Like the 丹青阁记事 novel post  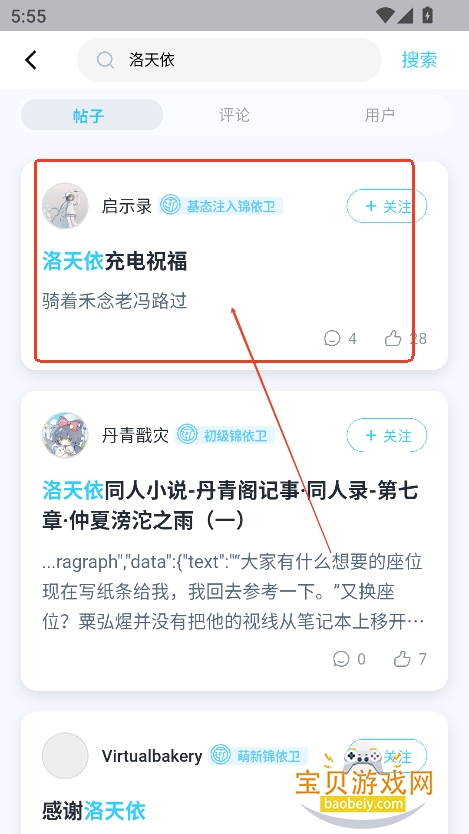pyautogui.click(x=402, y=659)
